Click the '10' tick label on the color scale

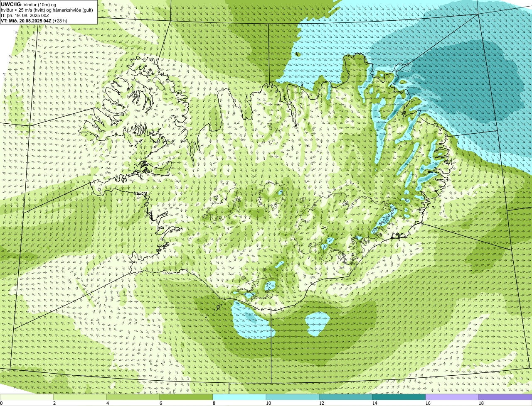click(268, 403)
